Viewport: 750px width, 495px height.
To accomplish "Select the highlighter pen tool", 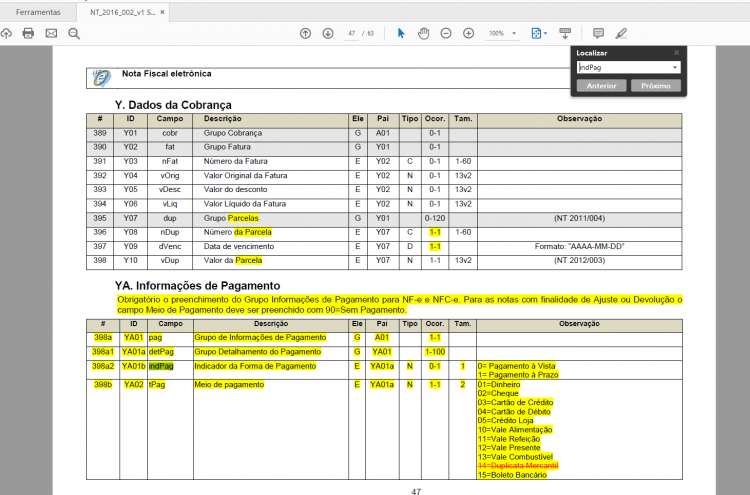I will tap(621, 33).
